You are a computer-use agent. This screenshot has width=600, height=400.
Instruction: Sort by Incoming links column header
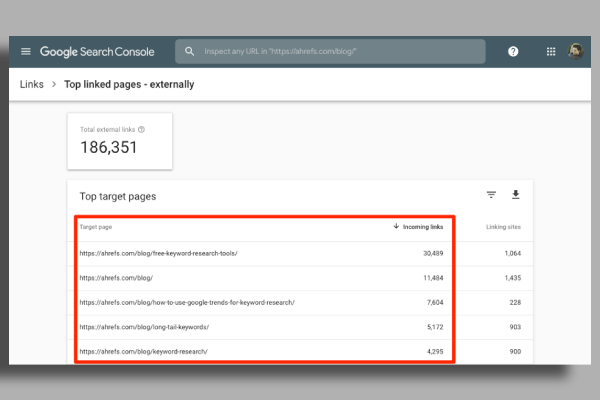tap(423, 227)
